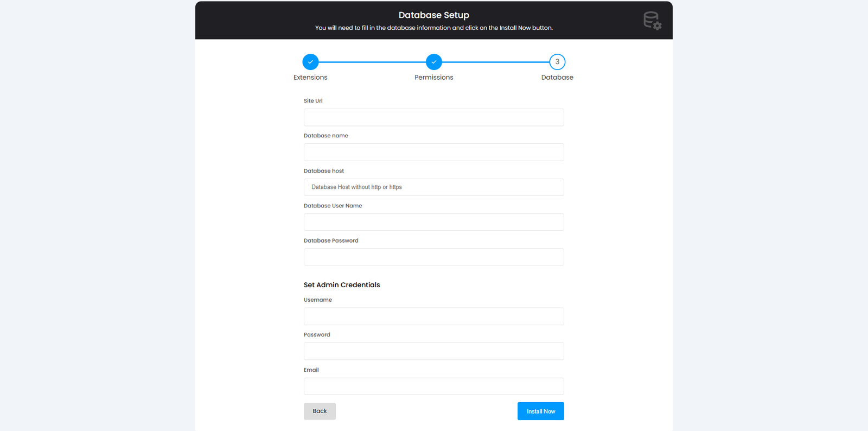
Task: Focus the Site Url input field
Action: [x=434, y=117]
